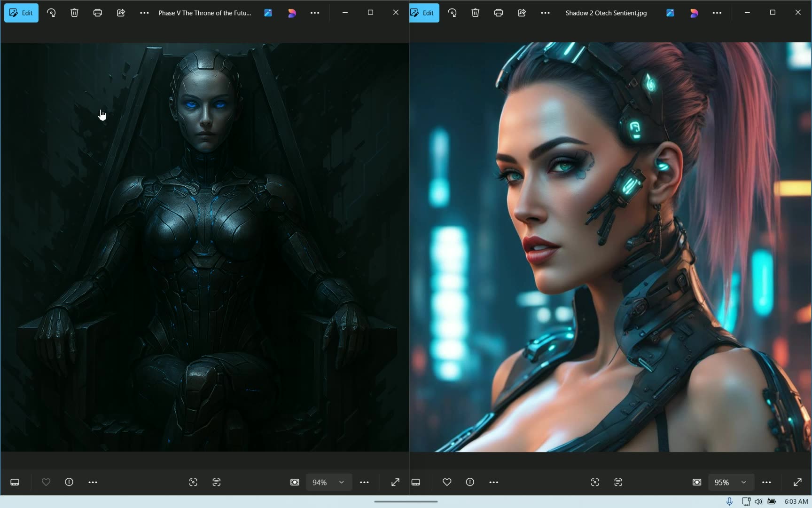Rotate the left Throne image
The width and height of the screenshot is (812, 508).
(x=51, y=13)
